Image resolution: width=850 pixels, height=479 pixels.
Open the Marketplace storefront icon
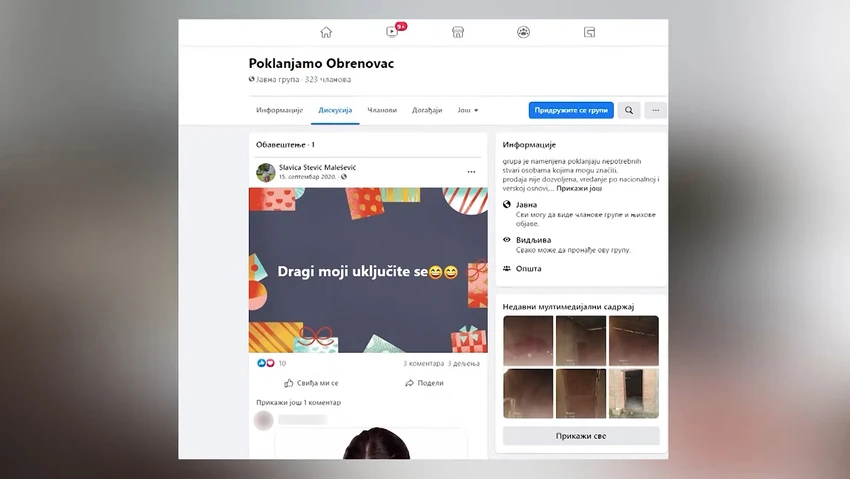(x=458, y=33)
